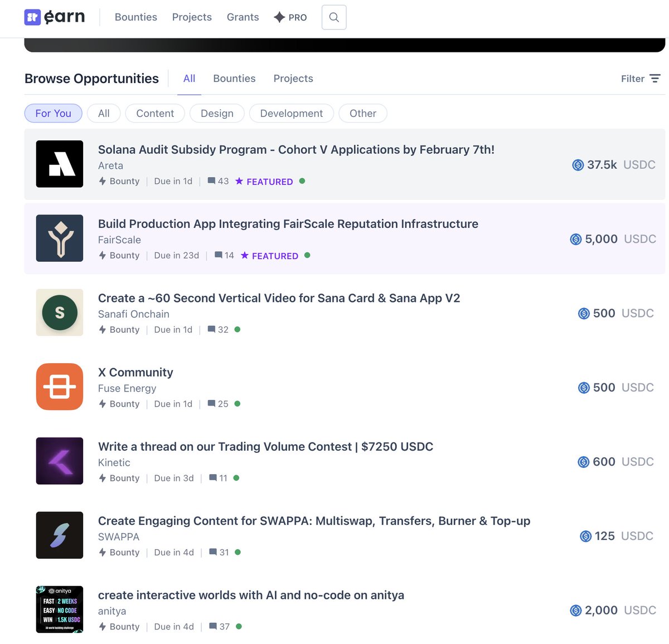Open Grants in the top navigation
The image size is (669, 644).
(x=243, y=17)
